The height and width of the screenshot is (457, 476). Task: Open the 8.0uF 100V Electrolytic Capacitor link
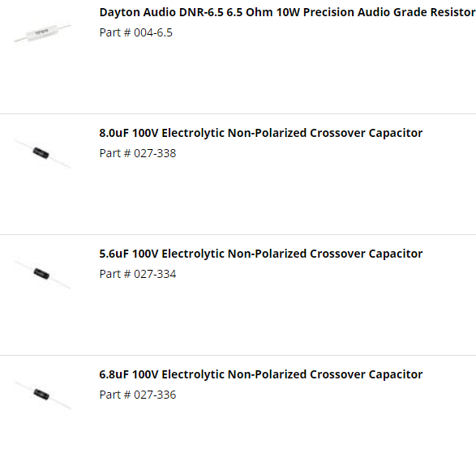[x=261, y=133]
